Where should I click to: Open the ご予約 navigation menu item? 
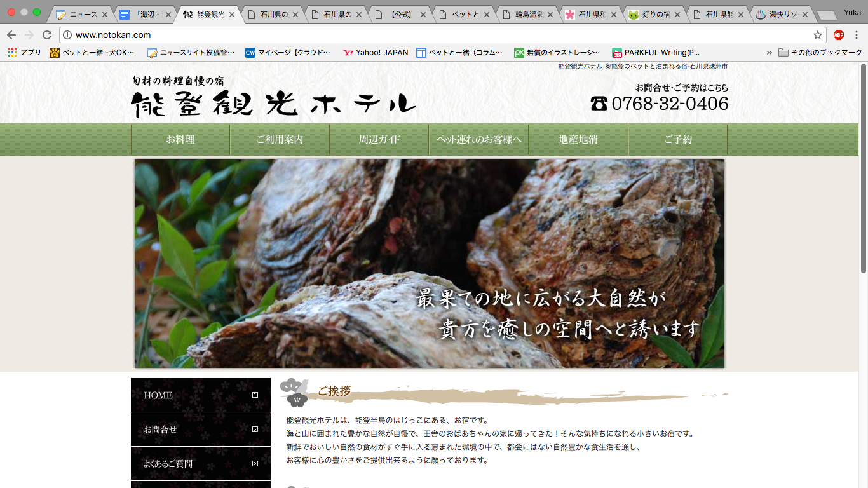[678, 139]
